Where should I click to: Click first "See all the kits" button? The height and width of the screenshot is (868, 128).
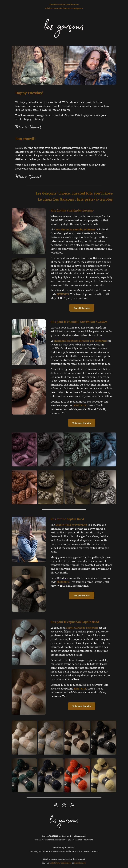click(81, 308)
